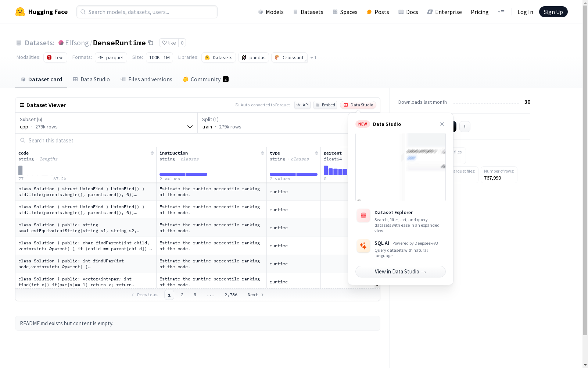The width and height of the screenshot is (588, 368).
Task: Copy the dataset name with the copy icon
Action: [x=151, y=43]
